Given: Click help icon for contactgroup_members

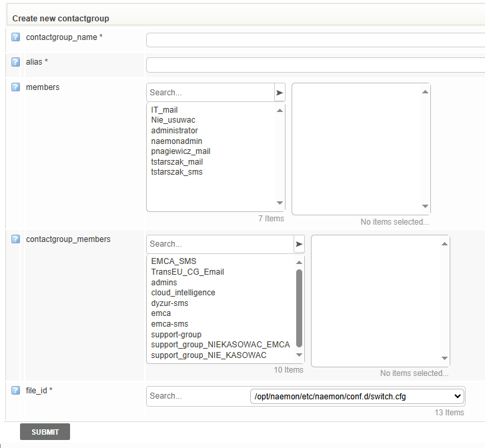Looking at the screenshot, I should click(x=16, y=239).
